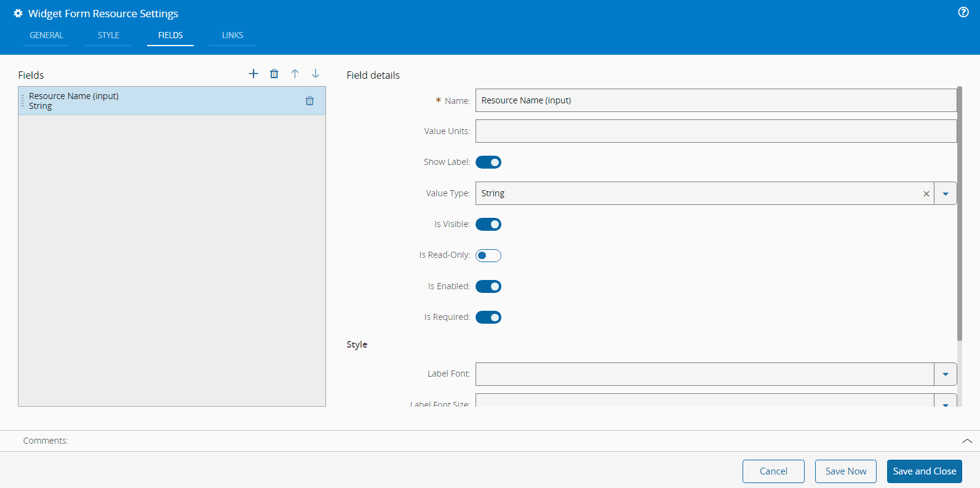Click the trash icon in Fields toolbar
The height and width of the screenshot is (488, 980).
pos(274,74)
